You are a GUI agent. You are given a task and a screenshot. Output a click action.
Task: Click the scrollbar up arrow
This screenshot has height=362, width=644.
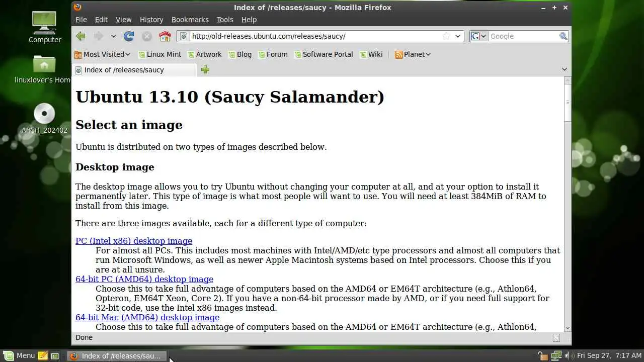click(568, 80)
